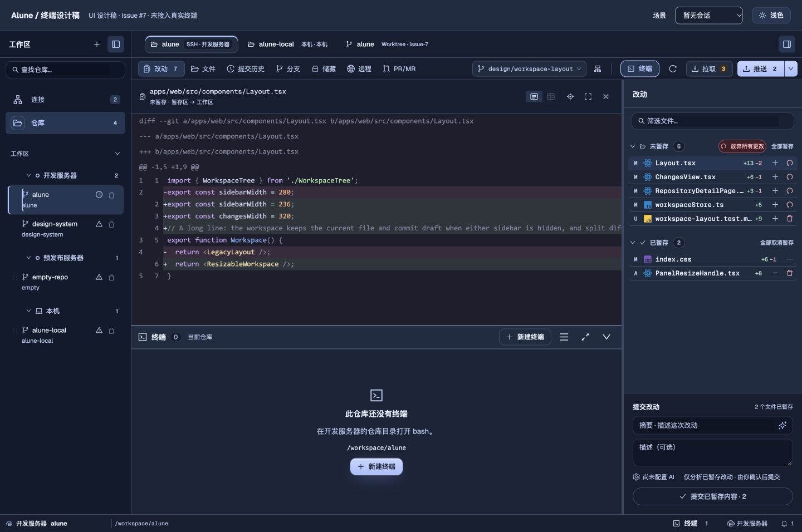
Task: Collapse terminal panel with chevron down
Action: point(607,337)
